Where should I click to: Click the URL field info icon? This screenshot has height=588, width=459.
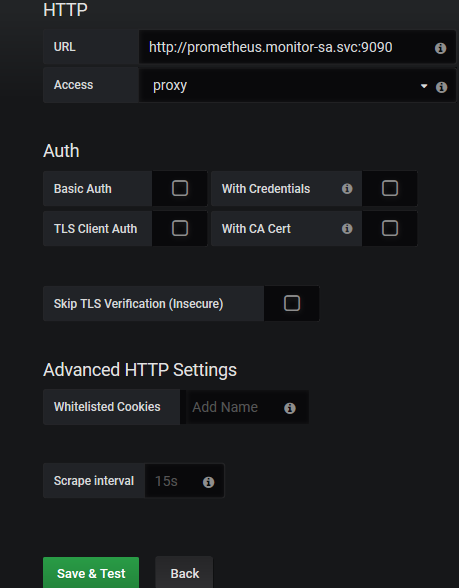pos(440,48)
